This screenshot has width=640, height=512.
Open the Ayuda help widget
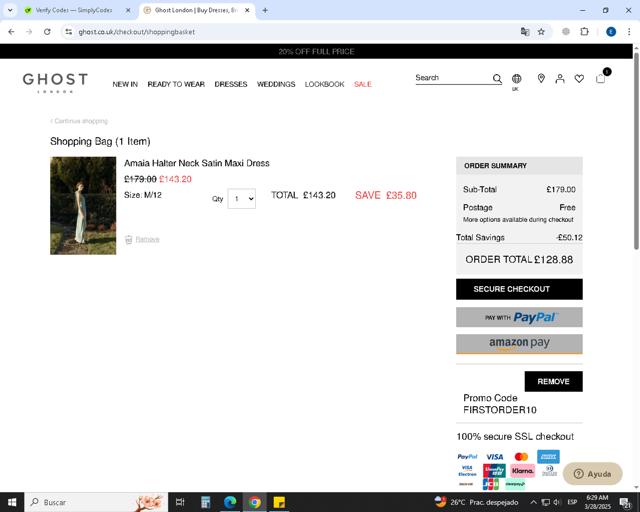pyautogui.click(x=593, y=474)
